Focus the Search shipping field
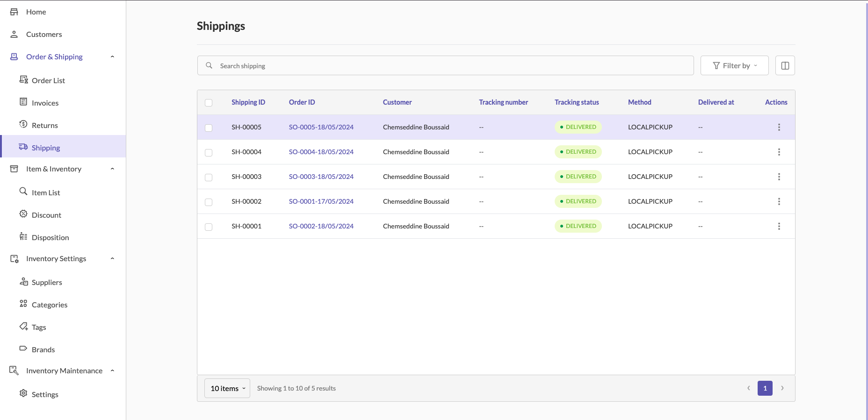The height and width of the screenshot is (420, 868). tap(445, 65)
